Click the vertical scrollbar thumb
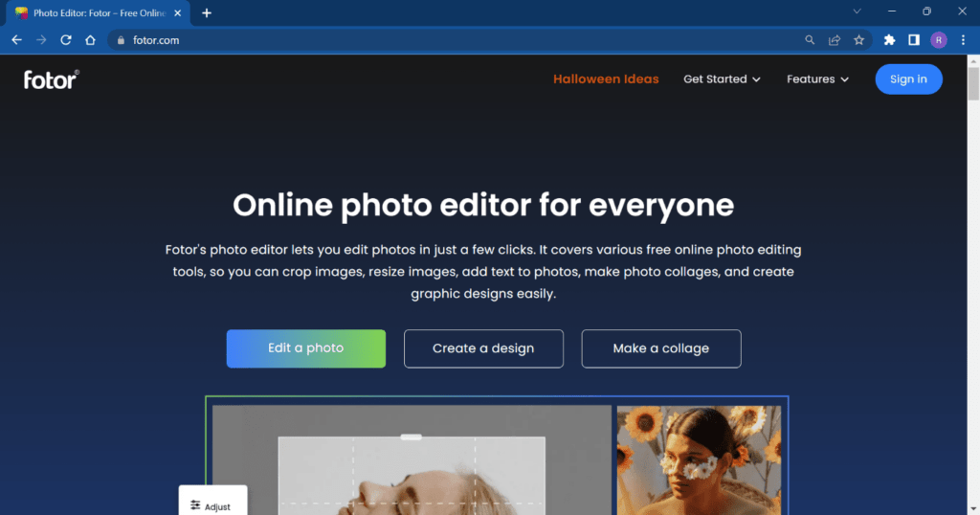Image resolution: width=980 pixels, height=515 pixels. coord(973,83)
